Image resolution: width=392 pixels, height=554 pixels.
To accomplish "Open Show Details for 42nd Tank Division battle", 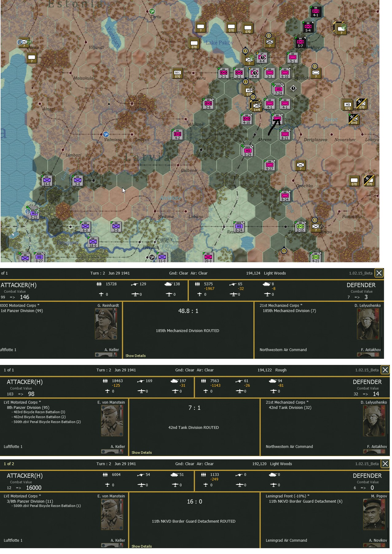I will coord(142,453).
